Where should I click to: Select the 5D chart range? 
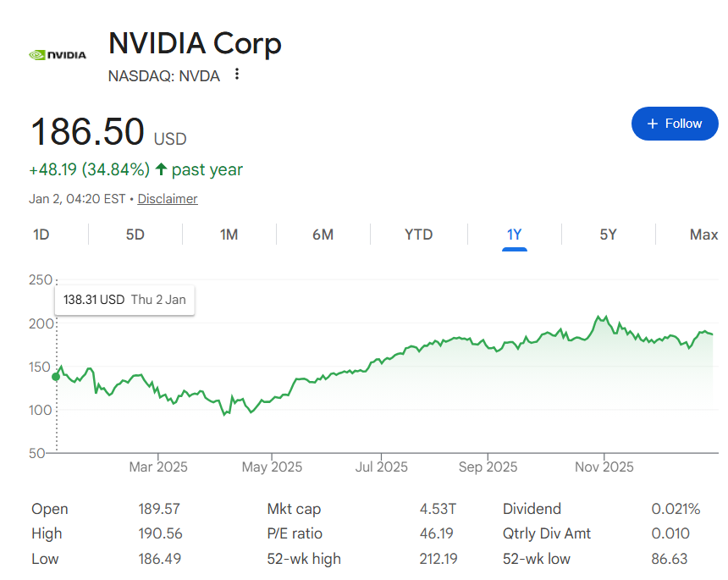[135, 235]
